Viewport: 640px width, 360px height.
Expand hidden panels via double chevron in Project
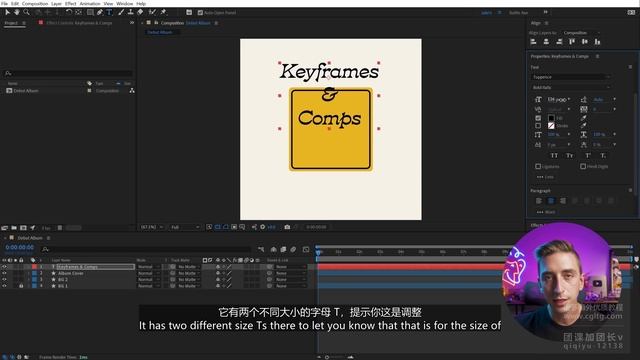132,23
